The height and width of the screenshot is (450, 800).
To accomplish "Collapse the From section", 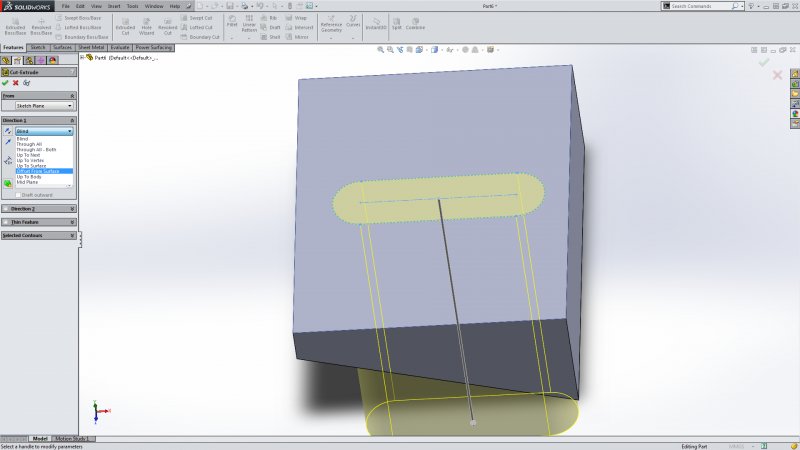I will click(72, 96).
